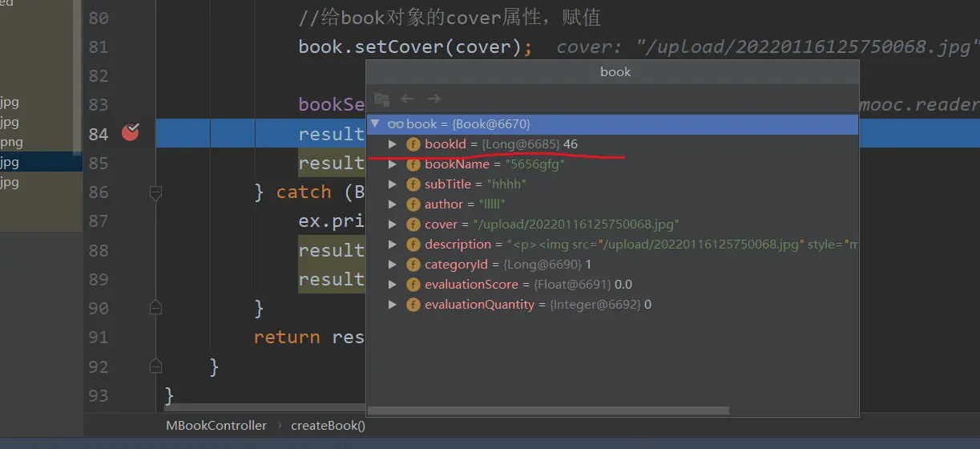Click line number 92 in the gutter
The width and height of the screenshot is (980, 449).
point(99,366)
